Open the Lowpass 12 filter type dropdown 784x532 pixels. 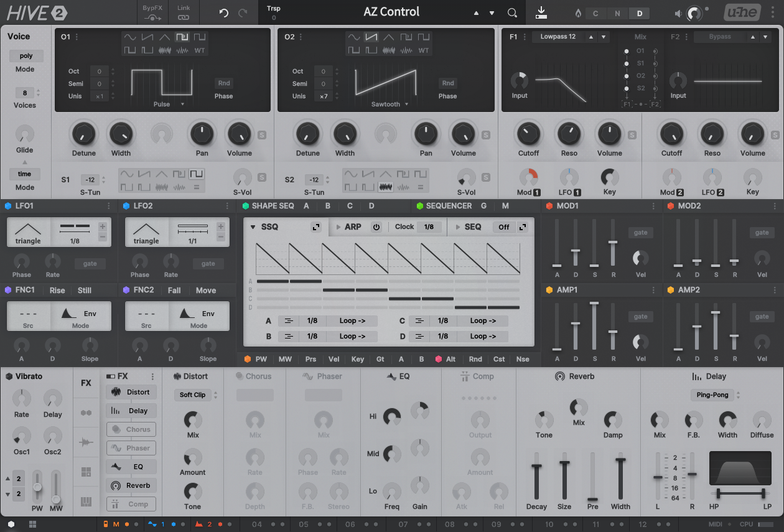coord(558,37)
